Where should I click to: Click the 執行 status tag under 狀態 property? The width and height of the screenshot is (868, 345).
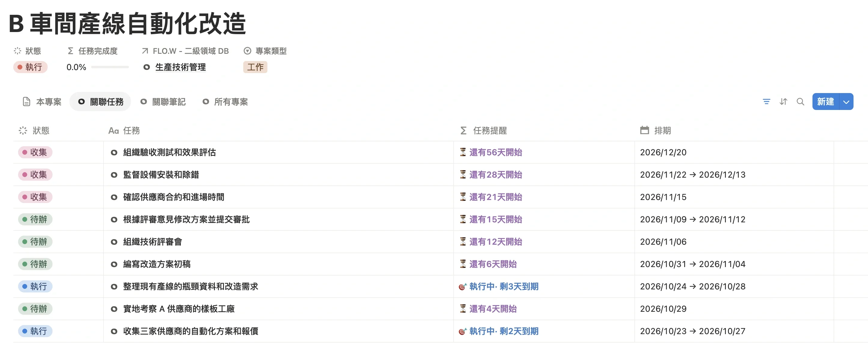click(x=30, y=67)
